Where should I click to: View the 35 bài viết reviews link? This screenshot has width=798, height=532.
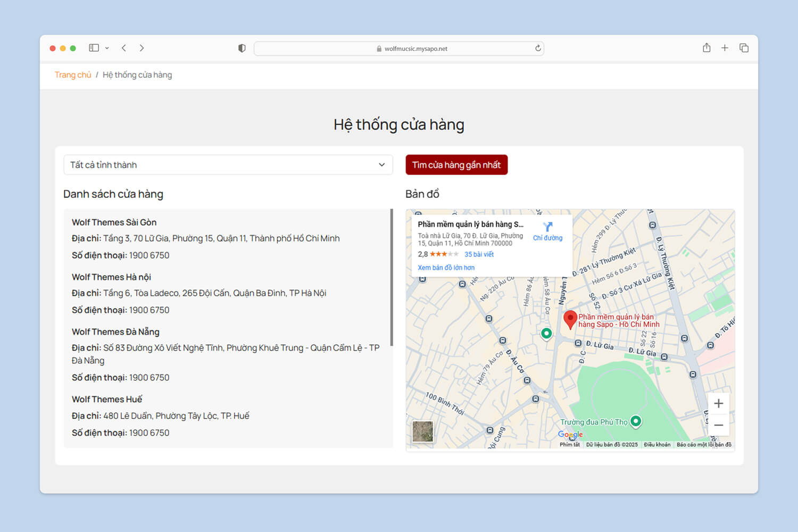pos(478,254)
